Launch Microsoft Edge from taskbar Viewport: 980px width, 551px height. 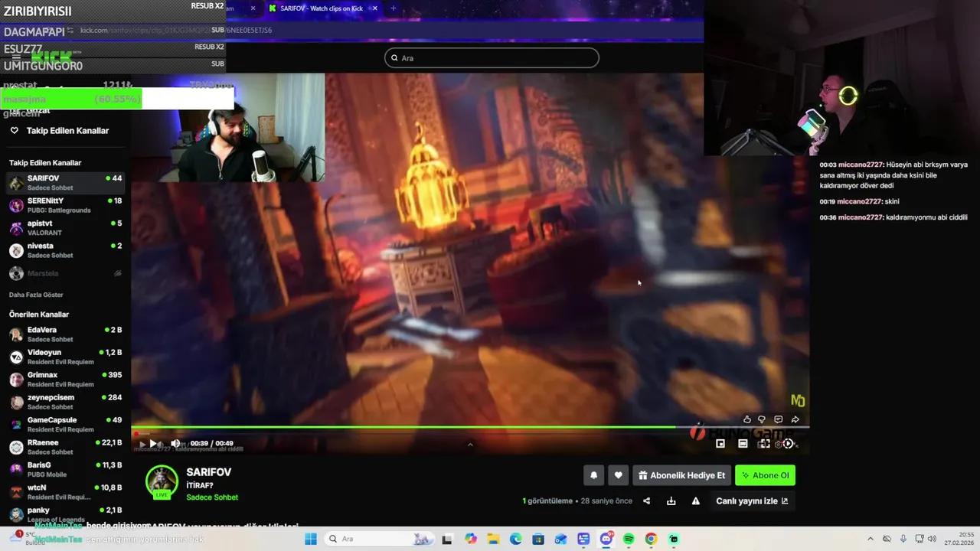tap(515, 539)
